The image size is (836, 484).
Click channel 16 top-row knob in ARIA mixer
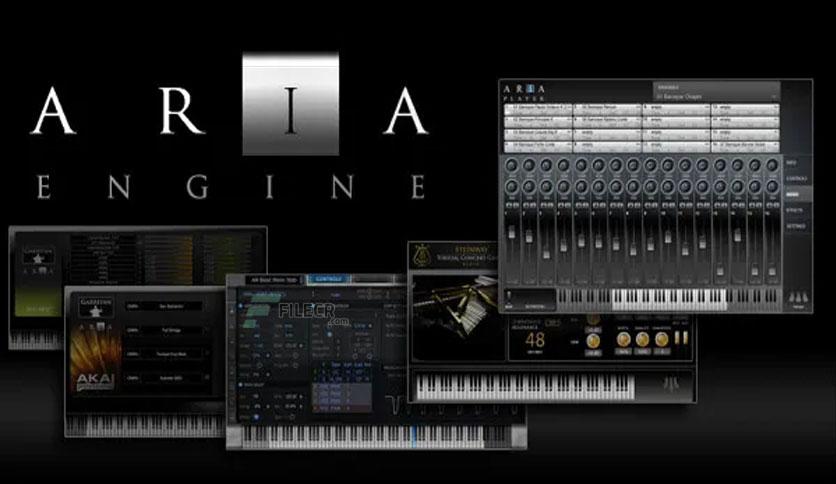click(x=772, y=166)
